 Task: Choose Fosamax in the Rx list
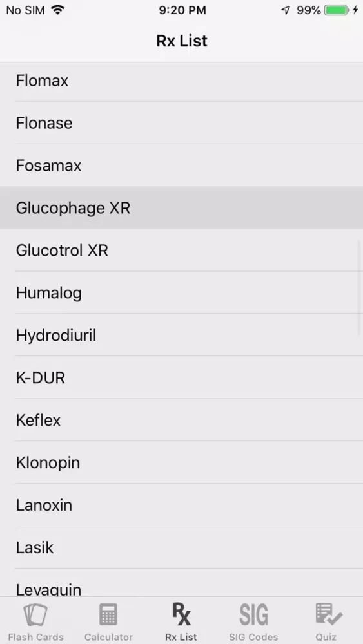pos(181,165)
